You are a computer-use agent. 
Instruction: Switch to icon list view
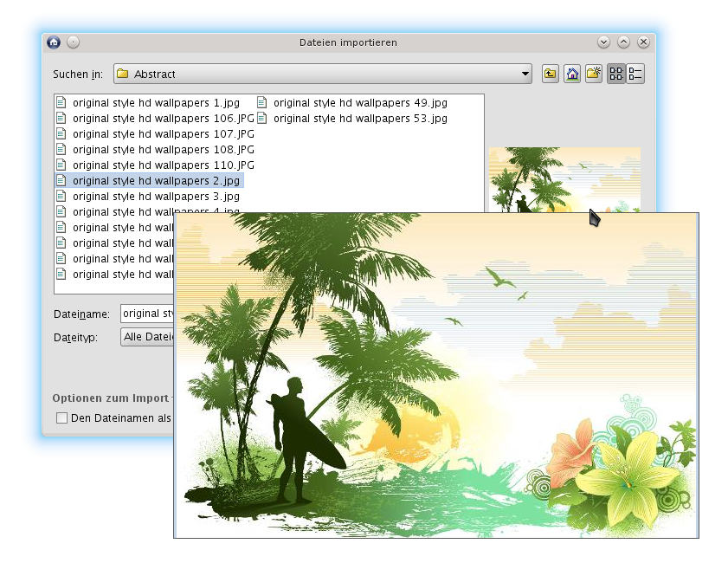coord(615,74)
